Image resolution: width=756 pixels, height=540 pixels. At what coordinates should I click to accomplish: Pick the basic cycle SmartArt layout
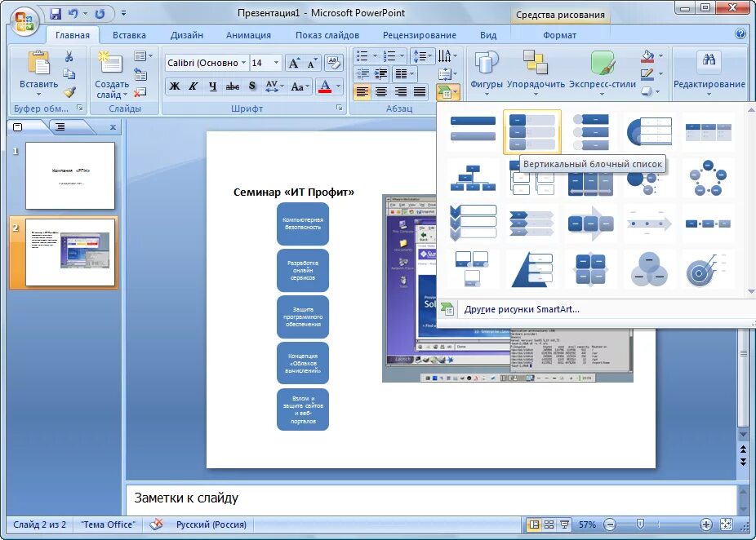pyautogui.click(x=708, y=178)
